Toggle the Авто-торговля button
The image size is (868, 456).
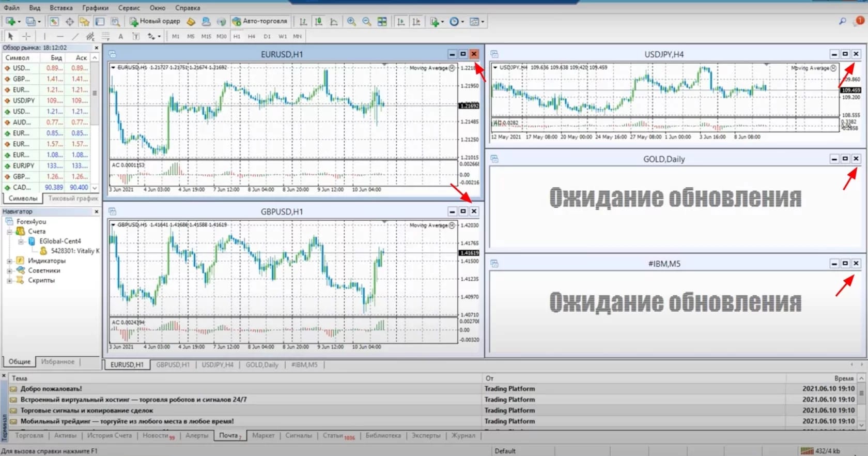point(259,21)
